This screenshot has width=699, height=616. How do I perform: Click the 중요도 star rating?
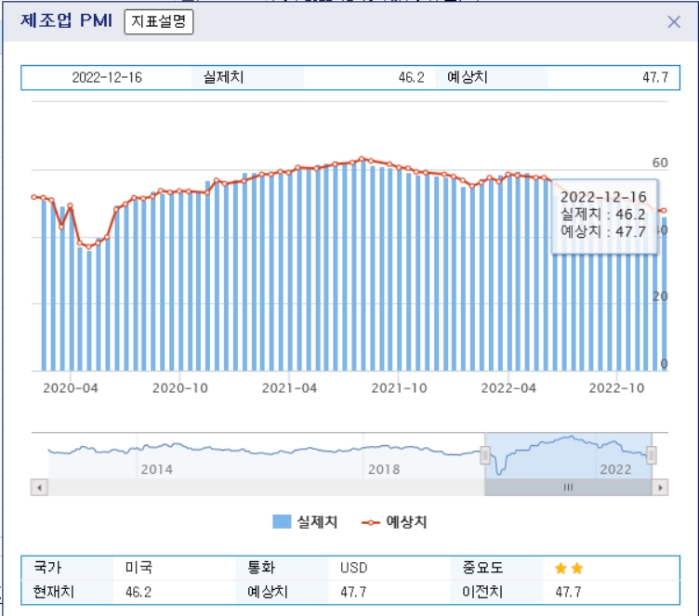[569, 569]
